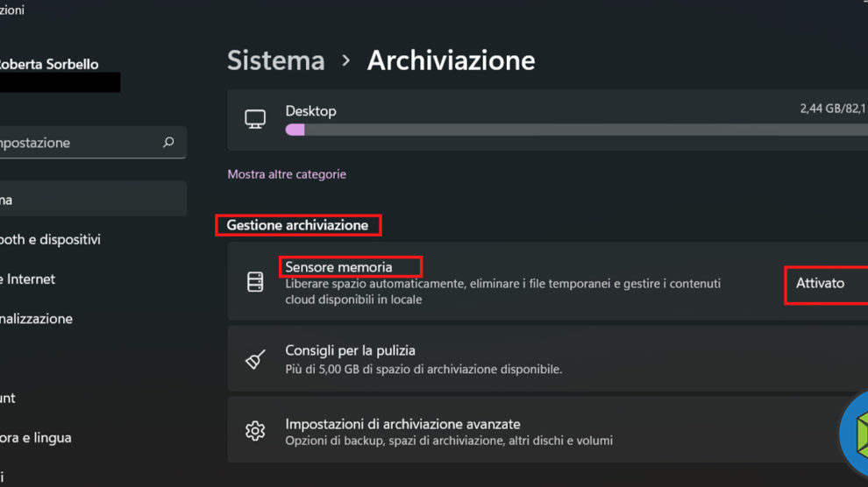
Task: Click the breadcrumb chevron after Sistema
Action: point(346,60)
